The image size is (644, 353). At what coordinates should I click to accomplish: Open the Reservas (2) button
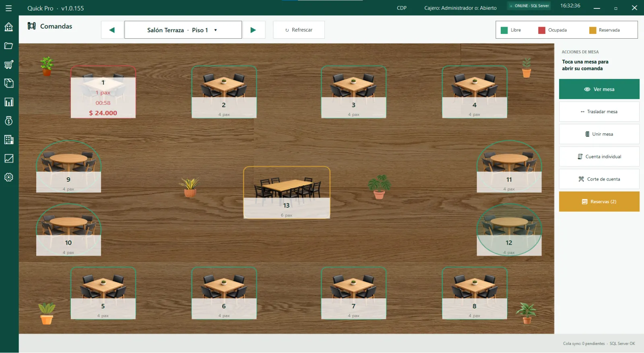[x=599, y=201]
